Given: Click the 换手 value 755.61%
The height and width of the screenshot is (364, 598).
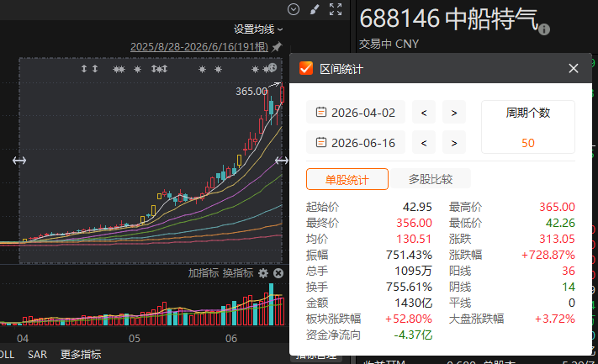Looking at the screenshot, I should click(409, 287).
